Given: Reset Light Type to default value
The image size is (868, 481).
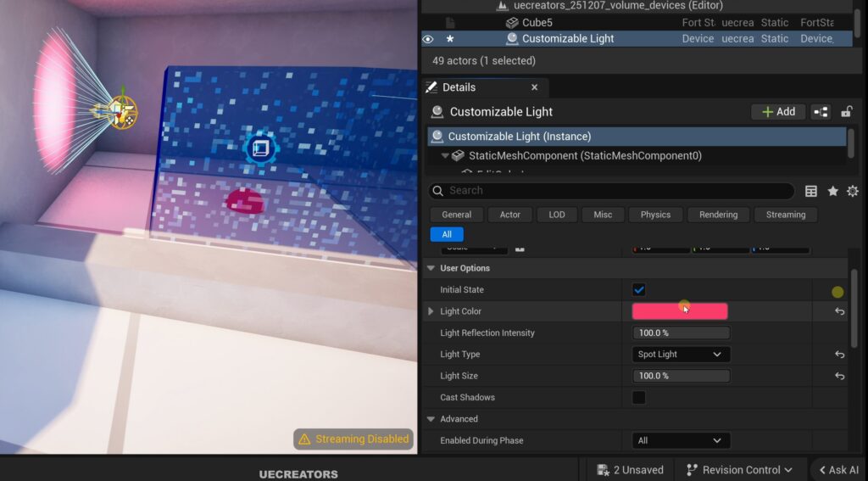Looking at the screenshot, I should 839,355.
